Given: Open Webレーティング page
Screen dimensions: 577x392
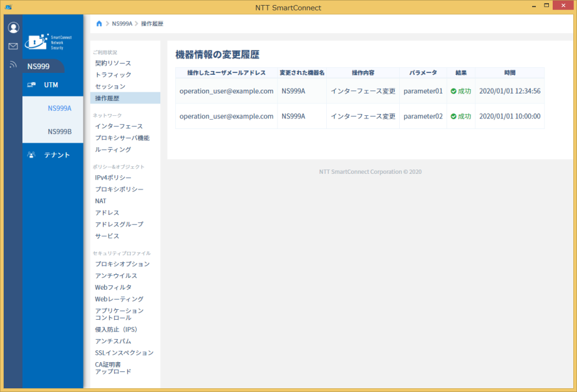Looking at the screenshot, I should pyautogui.click(x=119, y=299).
